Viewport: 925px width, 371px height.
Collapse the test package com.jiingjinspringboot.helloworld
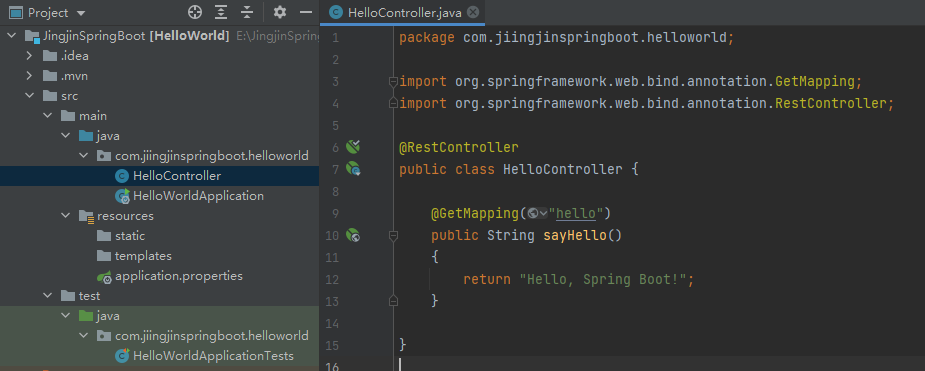pyautogui.click(x=83, y=336)
